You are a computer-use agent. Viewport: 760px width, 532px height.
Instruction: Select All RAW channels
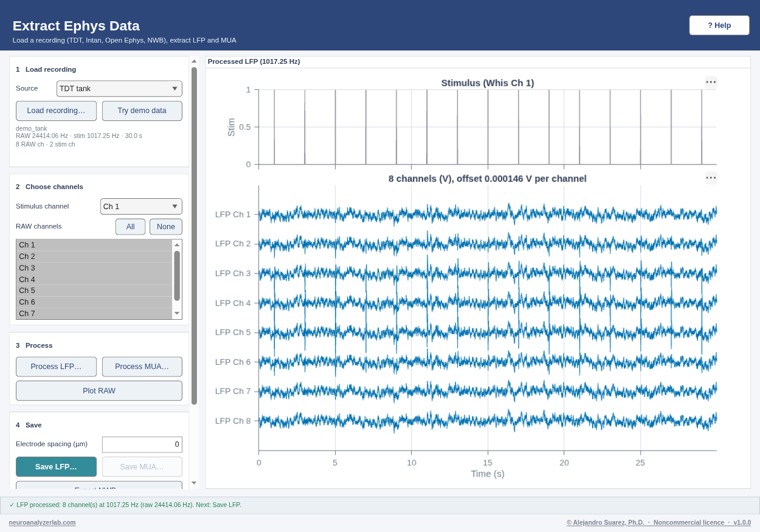click(131, 227)
